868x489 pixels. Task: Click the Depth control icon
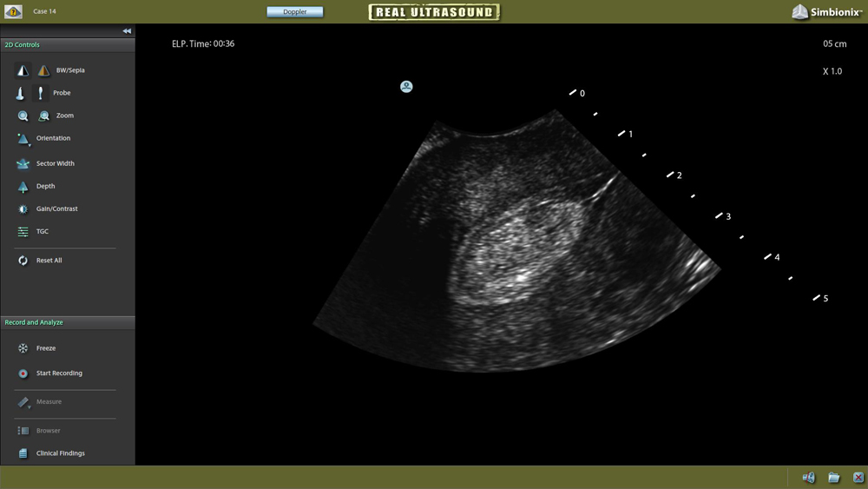[x=23, y=187]
